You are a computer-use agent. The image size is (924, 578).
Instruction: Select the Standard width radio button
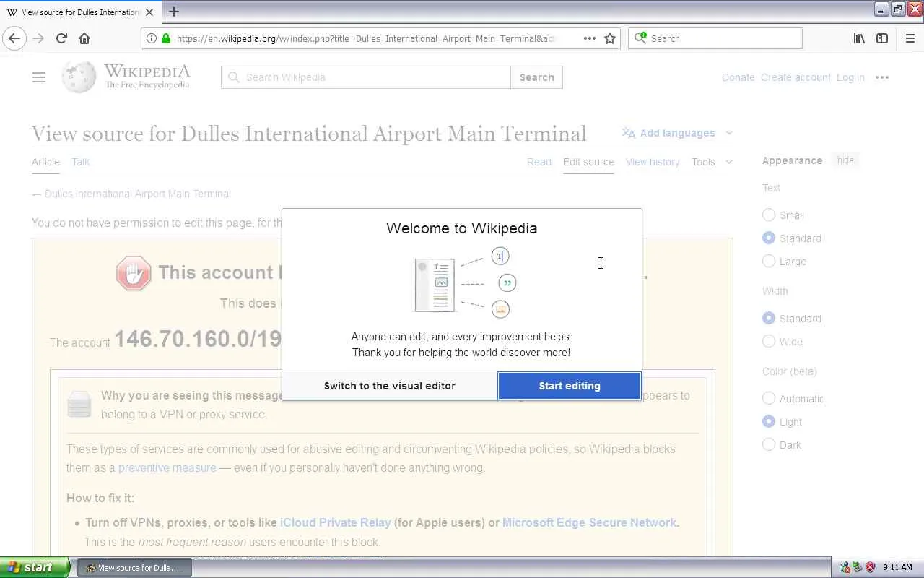click(x=769, y=318)
